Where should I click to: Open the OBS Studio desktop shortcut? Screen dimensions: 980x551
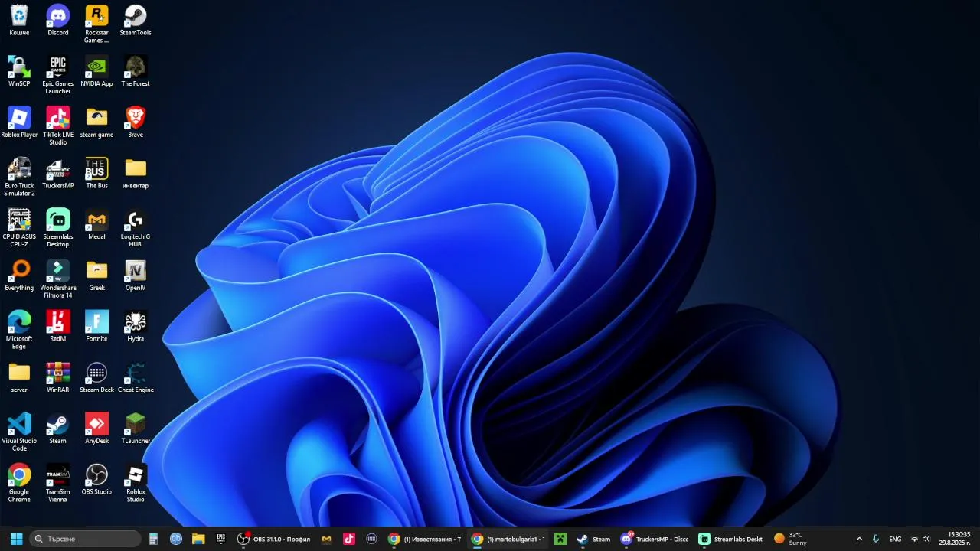(96, 480)
